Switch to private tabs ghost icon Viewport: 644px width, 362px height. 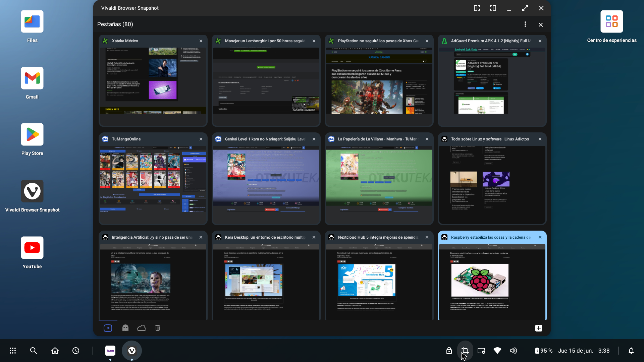click(125, 328)
